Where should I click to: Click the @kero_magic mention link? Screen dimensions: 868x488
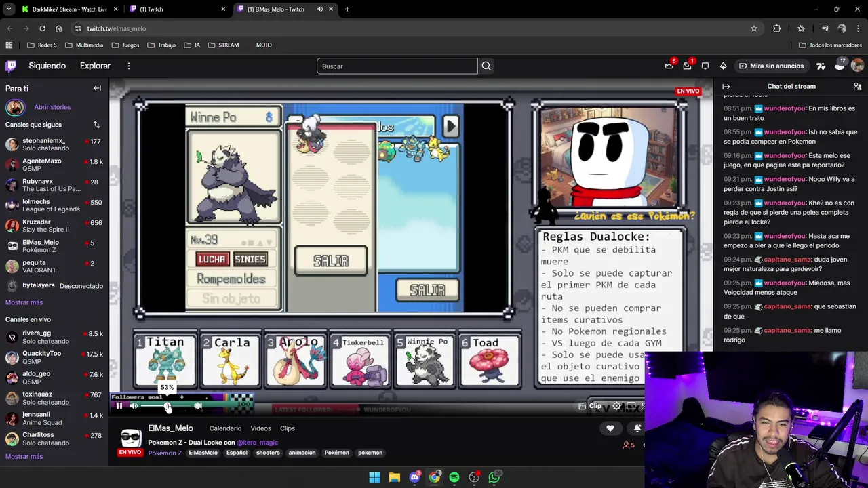[x=257, y=443]
